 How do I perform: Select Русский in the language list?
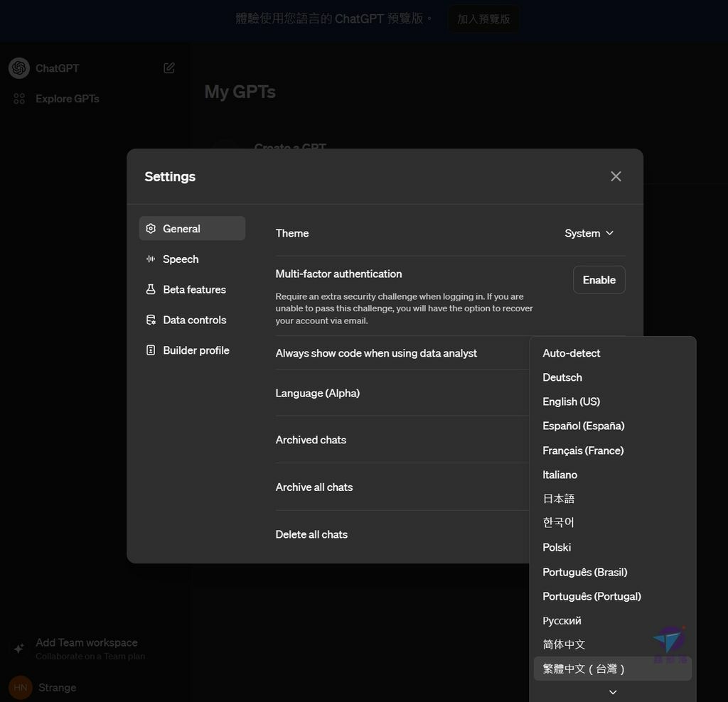(612, 620)
